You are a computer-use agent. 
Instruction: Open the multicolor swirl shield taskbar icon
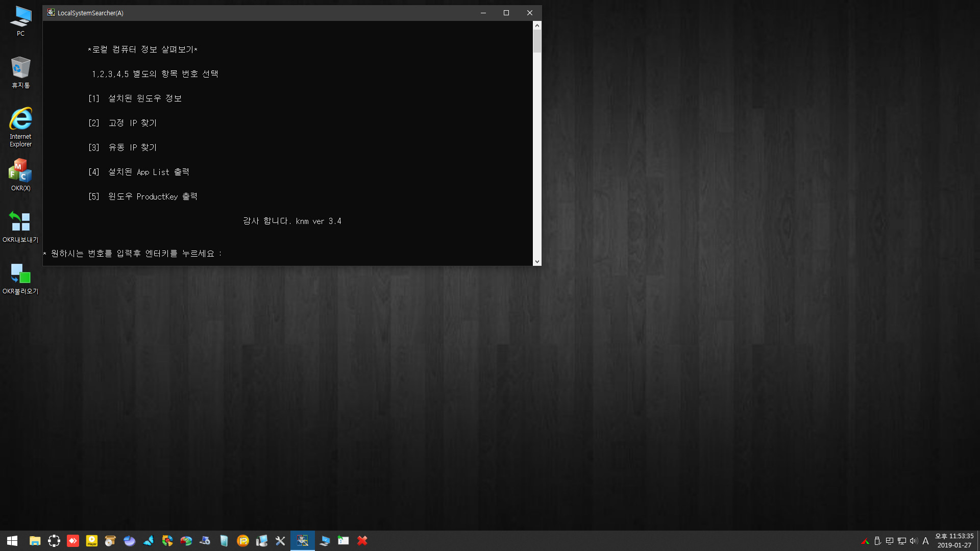click(167, 541)
